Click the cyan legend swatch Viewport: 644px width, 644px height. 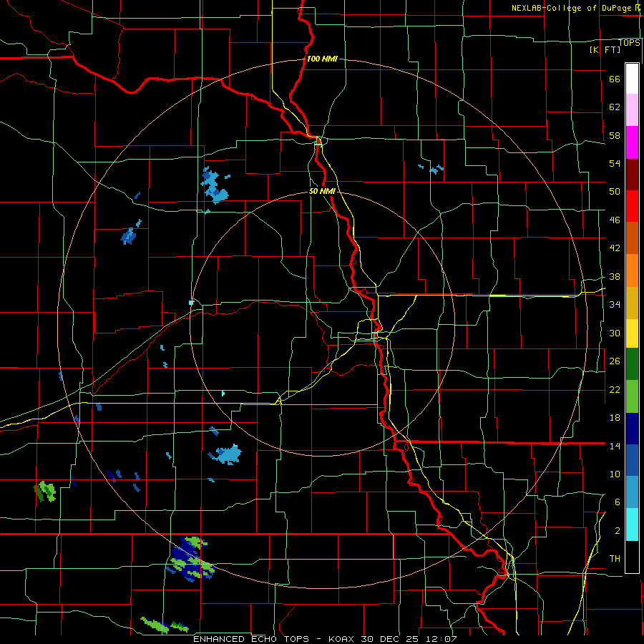coord(632,525)
